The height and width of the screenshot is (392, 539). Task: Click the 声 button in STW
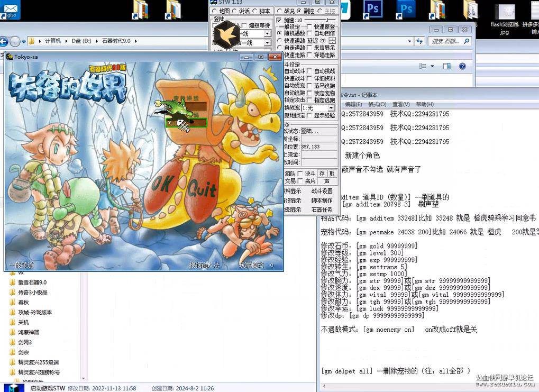pos(326,181)
